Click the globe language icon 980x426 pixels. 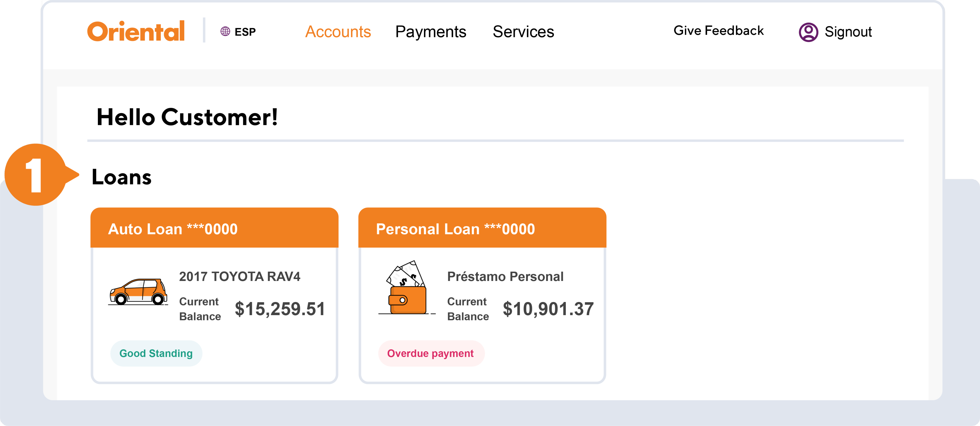click(x=225, y=31)
